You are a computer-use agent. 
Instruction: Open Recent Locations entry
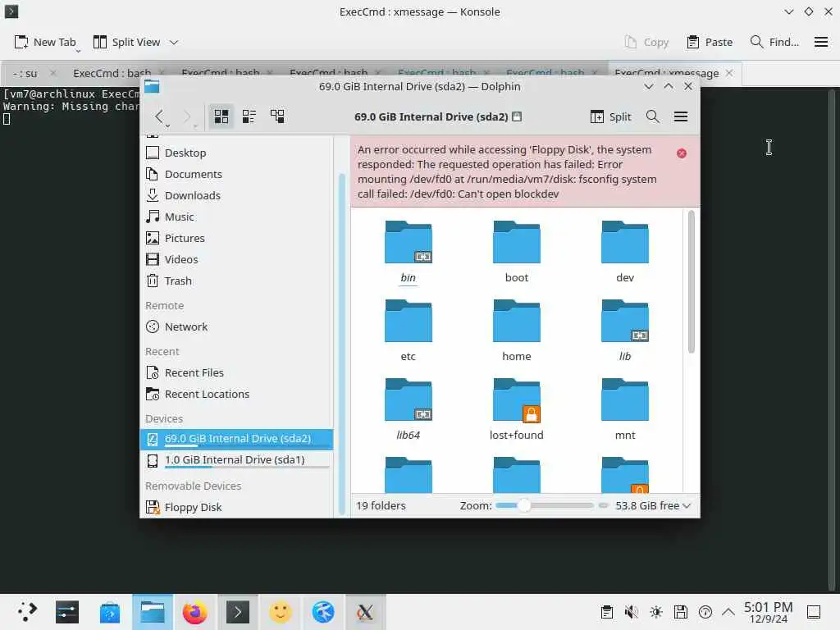point(237,394)
